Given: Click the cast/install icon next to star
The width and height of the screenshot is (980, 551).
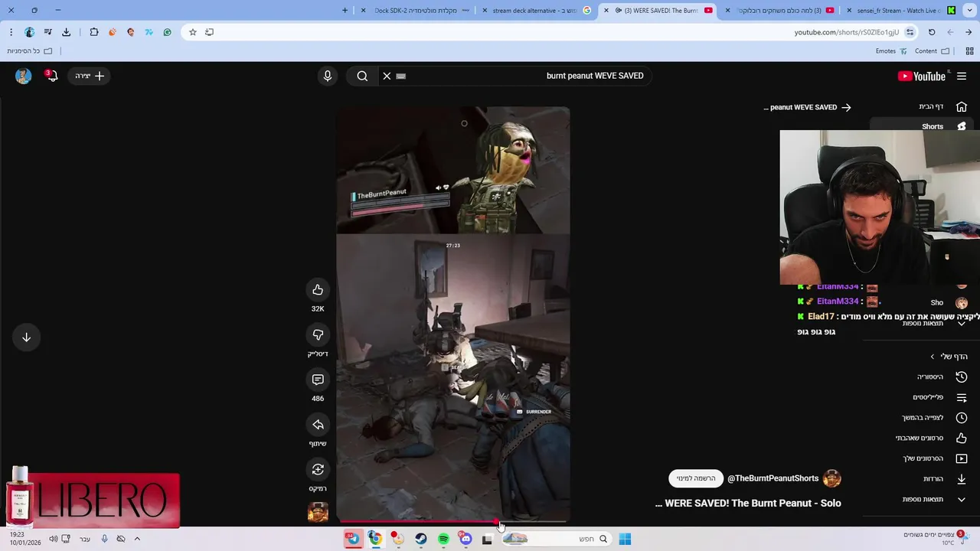Looking at the screenshot, I should tap(209, 32).
